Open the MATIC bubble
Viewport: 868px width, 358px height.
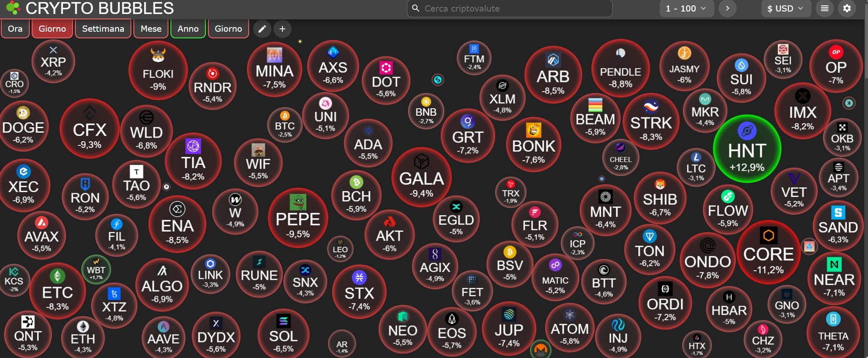pyautogui.click(x=555, y=277)
